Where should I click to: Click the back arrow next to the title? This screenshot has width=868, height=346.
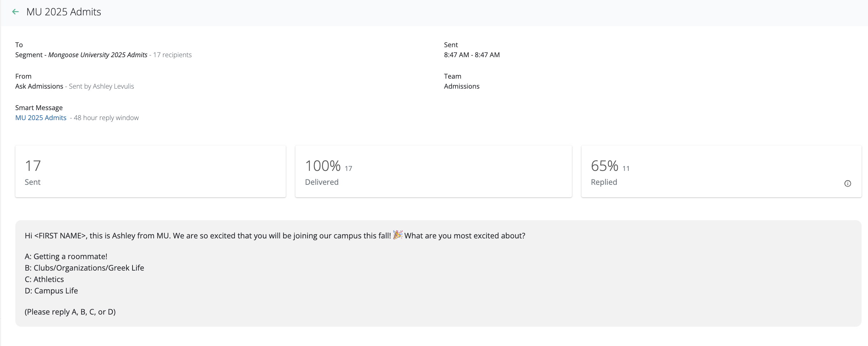click(x=15, y=12)
